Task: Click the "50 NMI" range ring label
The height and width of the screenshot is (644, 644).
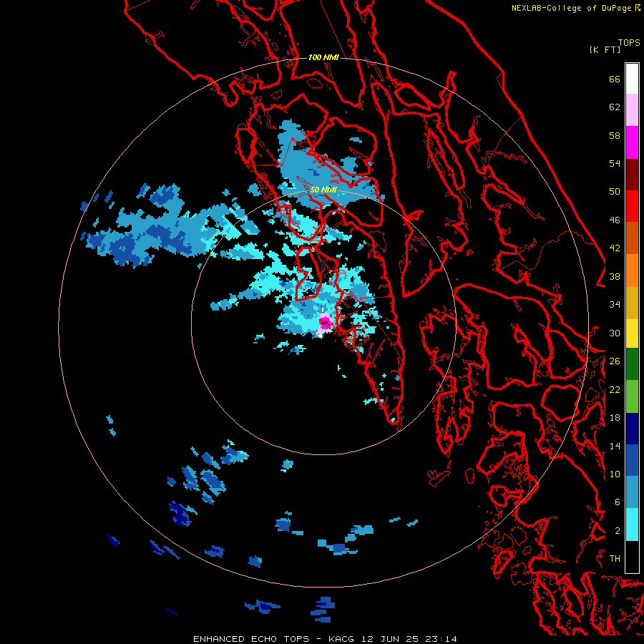Action: [323, 190]
